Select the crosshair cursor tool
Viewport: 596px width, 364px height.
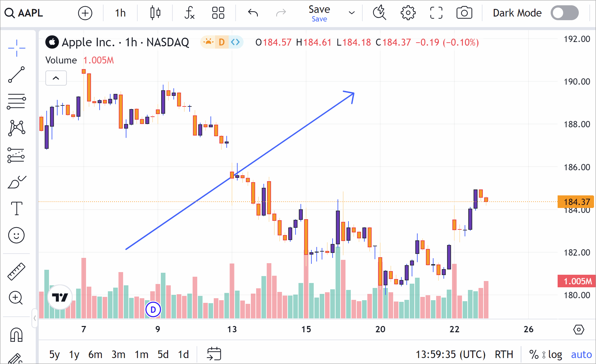[x=16, y=47]
